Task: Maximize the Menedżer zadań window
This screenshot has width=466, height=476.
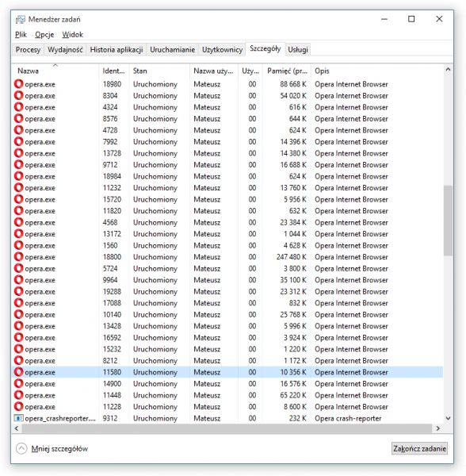Action: [411, 19]
